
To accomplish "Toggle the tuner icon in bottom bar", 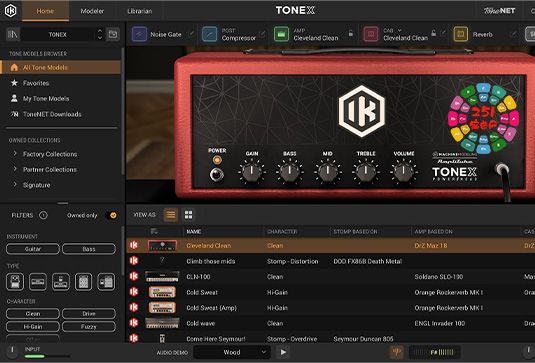I will [x=396, y=352].
